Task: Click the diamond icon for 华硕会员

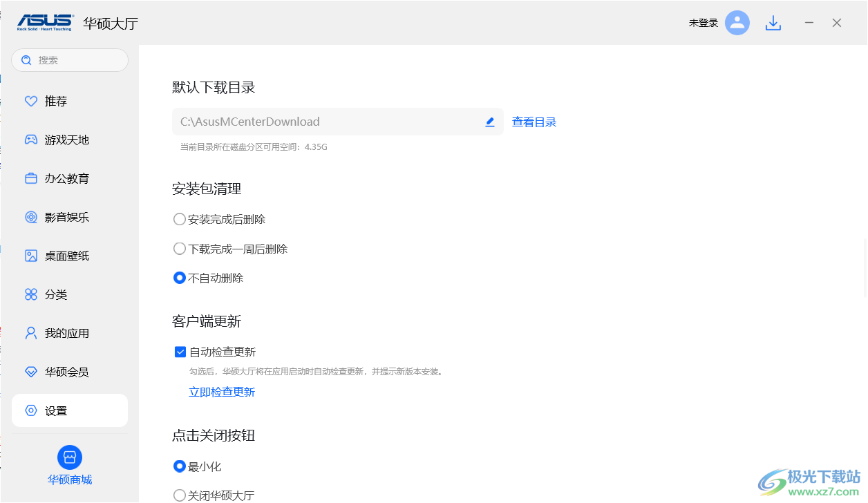Action: [x=31, y=372]
